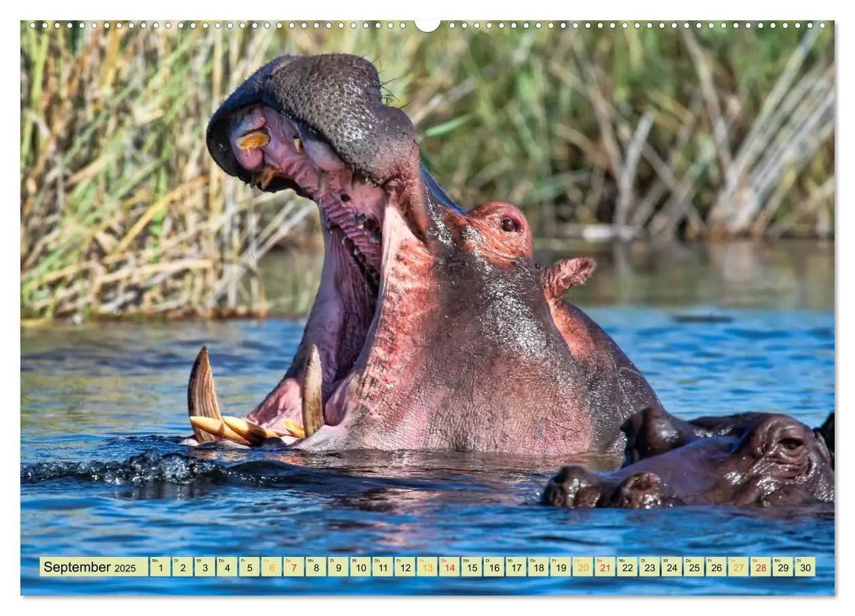
Task: Choose the red date 28 cell
Action: pyautogui.click(x=761, y=567)
